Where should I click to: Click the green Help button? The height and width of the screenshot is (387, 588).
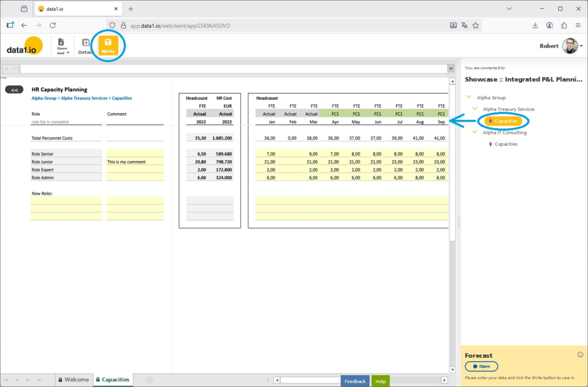click(x=380, y=381)
